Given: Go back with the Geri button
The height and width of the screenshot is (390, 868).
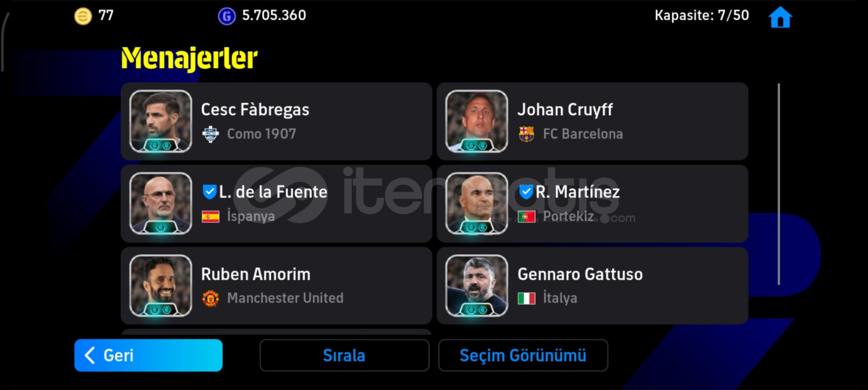Looking at the screenshot, I should 148,355.
